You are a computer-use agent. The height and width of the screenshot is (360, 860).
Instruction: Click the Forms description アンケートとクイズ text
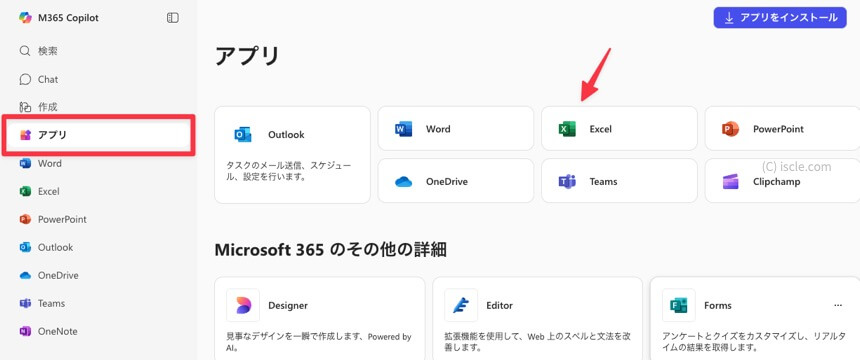(x=755, y=342)
